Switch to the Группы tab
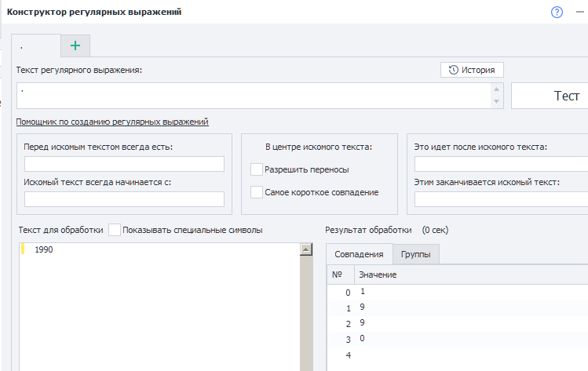This screenshot has height=371, width=588. click(x=416, y=254)
